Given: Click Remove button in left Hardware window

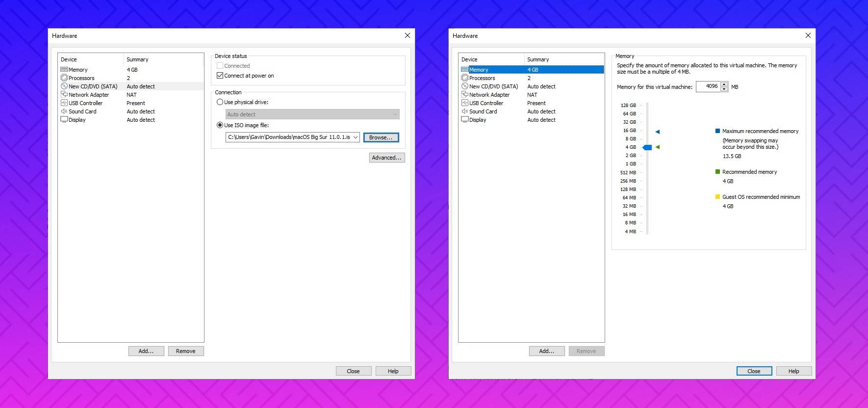Looking at the screenshot, I should pos(186,351).
